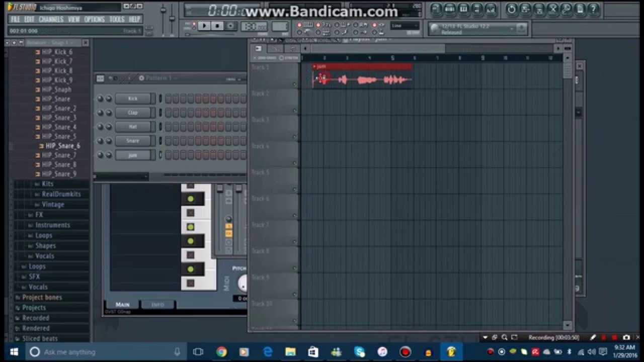Click the master pitch slider
Viewport: 644px width, 362px height.
pos(172,19)
